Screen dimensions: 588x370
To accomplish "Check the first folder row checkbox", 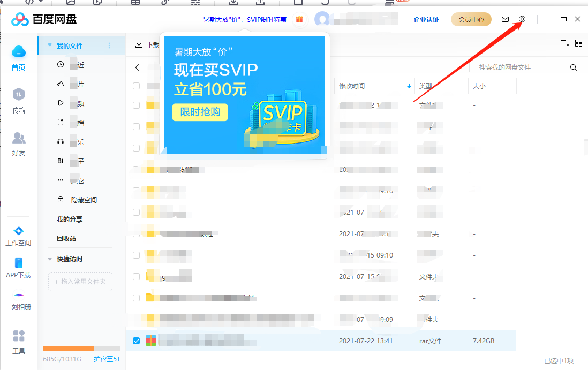I will coord(137,105).
